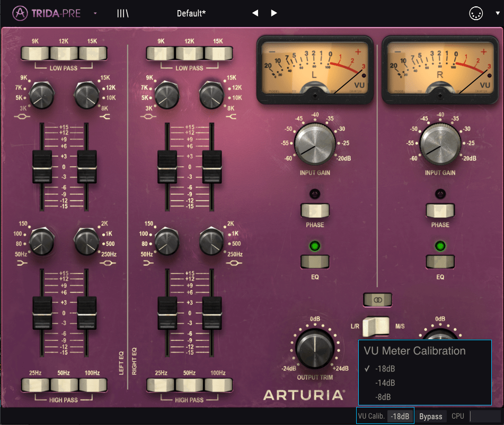
Task: Toggle Right EQ 15K low pass button
Action: 218,54
